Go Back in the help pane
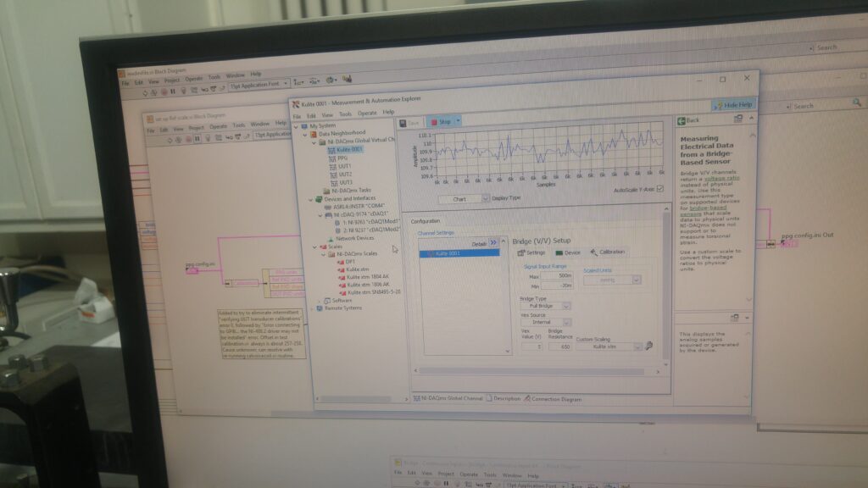The image size is (868, 488). click(688, 120)
